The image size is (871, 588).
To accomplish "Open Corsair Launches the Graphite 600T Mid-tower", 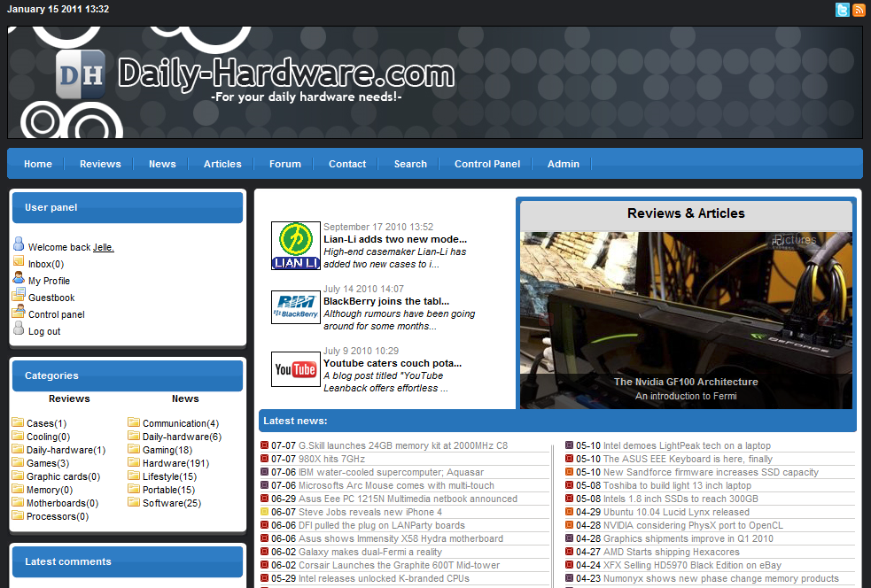I will pyautogui.click(x=399, y=565).
